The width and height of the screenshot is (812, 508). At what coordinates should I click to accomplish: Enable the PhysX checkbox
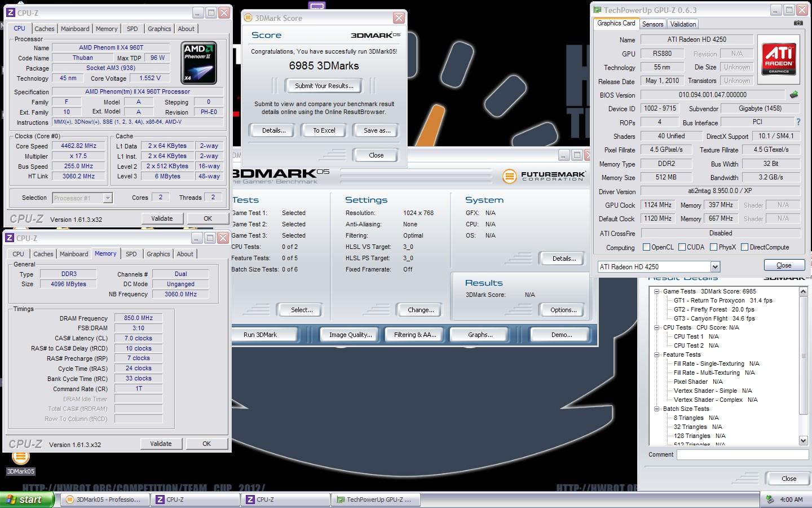pyautogui.click(x=714, y=247)
